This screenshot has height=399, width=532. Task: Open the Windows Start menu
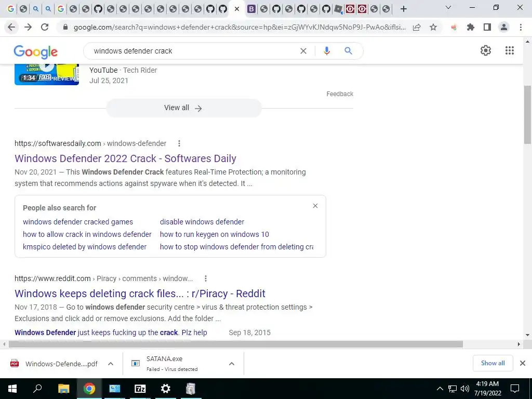(12, 389)
